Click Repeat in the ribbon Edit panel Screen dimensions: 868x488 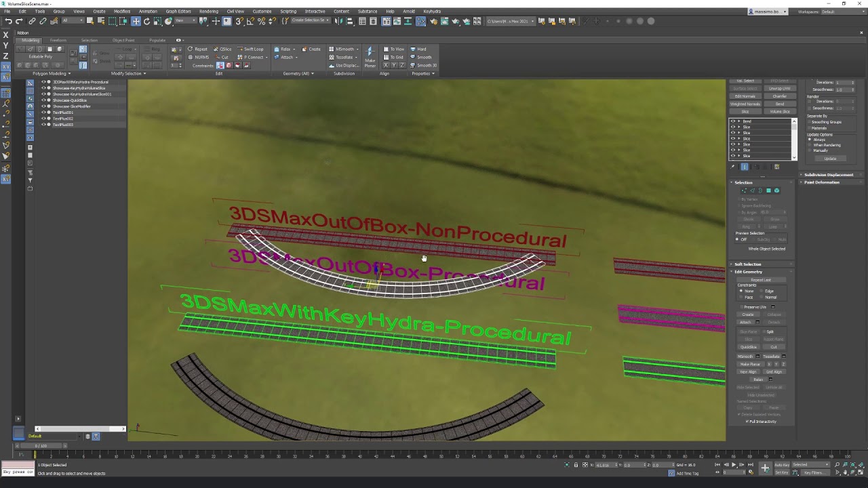tap(197, 49)
